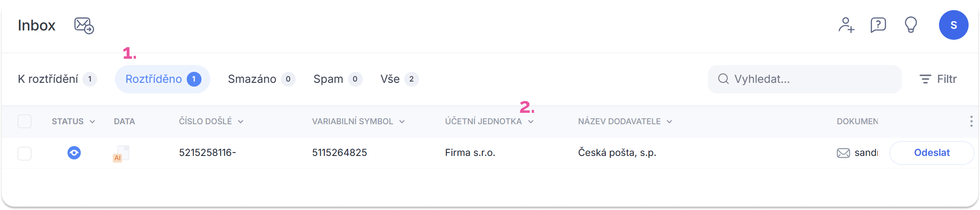The image size is (980, 210).
Task: Expand the Číslo došlé column dropdown
Action: coord(240,122)
